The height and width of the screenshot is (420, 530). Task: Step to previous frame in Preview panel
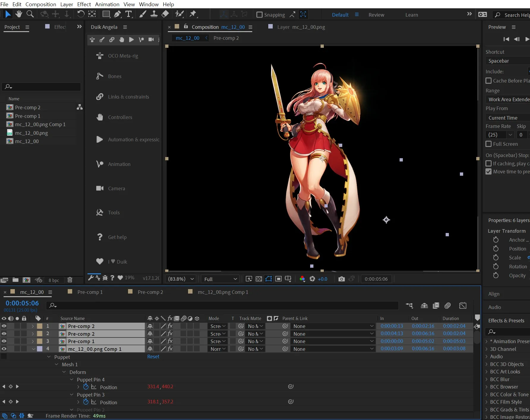click(x=517, y=39)
